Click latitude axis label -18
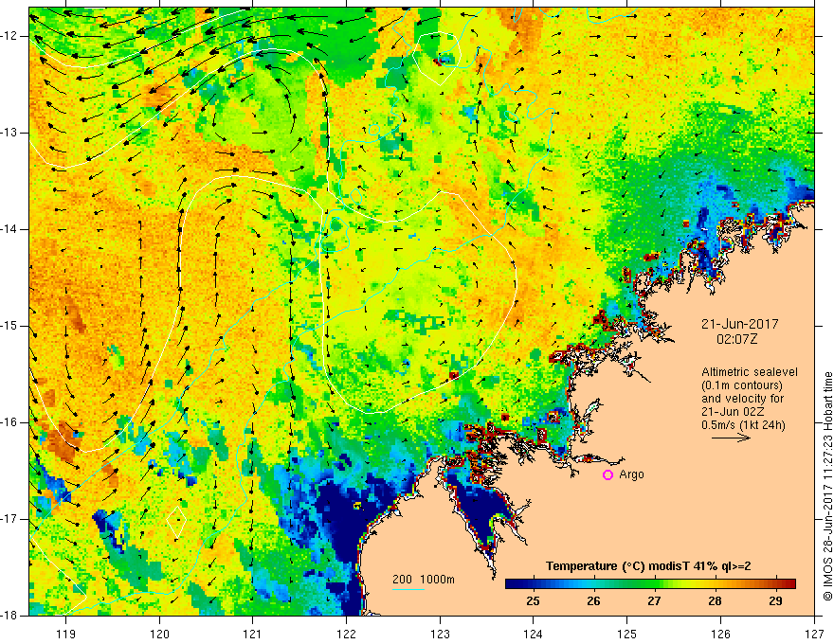834x644 pixels. 10,616
